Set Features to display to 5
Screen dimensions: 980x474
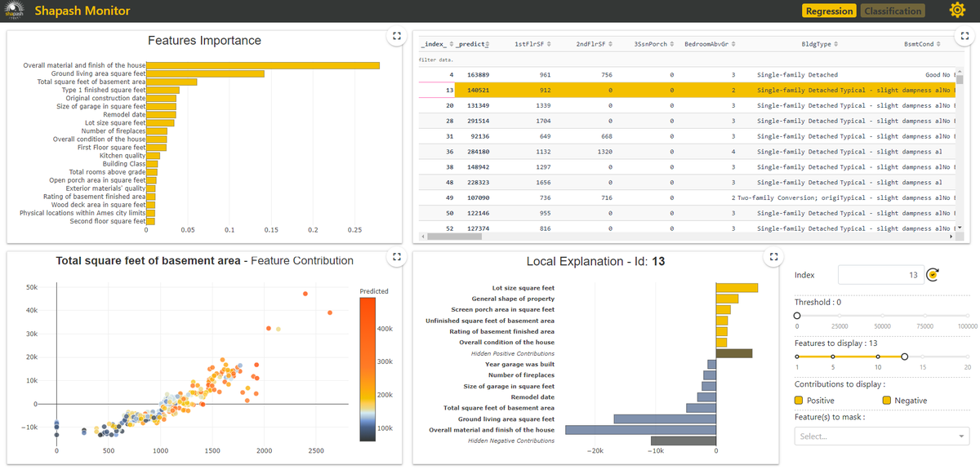point(833,356)
